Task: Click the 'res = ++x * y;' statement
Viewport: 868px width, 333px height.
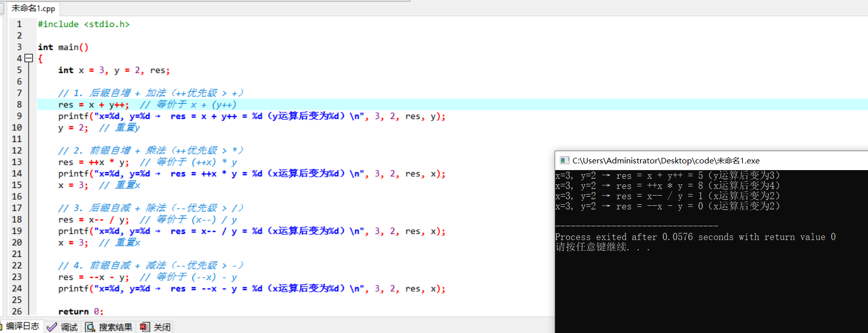Action: [x=94, y=162]
